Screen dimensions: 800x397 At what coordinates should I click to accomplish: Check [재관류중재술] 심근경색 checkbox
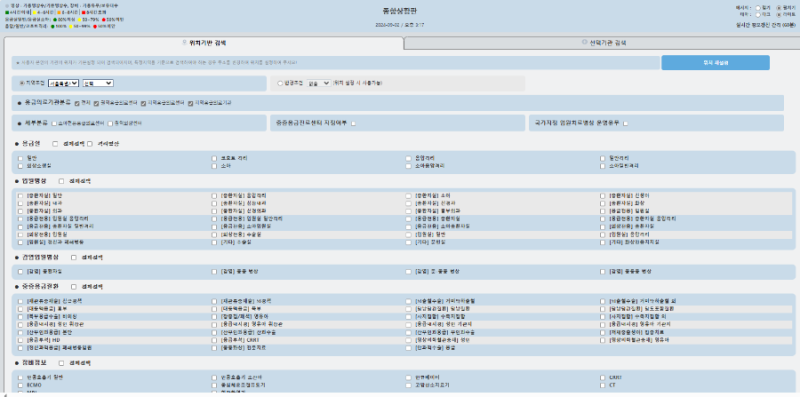pos(20,301)
